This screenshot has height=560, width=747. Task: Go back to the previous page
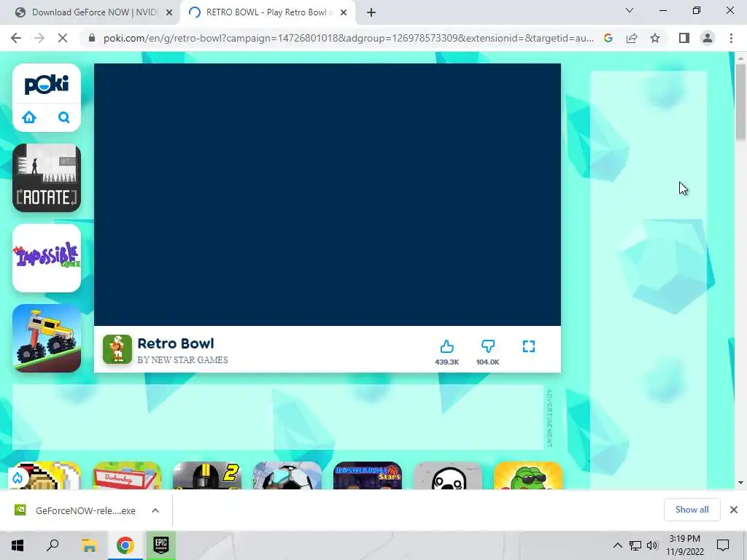tap(16, 38)
